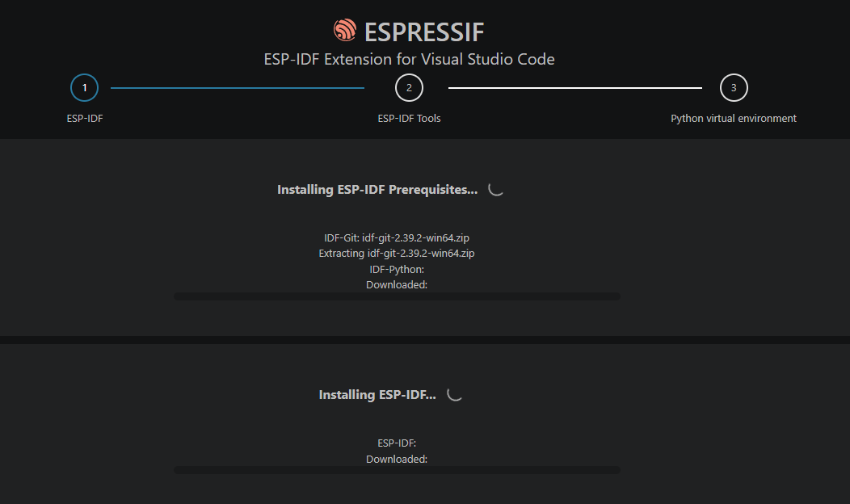Viewport: 850px width, 504px height.
Task: Click the IDF-Python: label
Action: click(x=397, y=269)
